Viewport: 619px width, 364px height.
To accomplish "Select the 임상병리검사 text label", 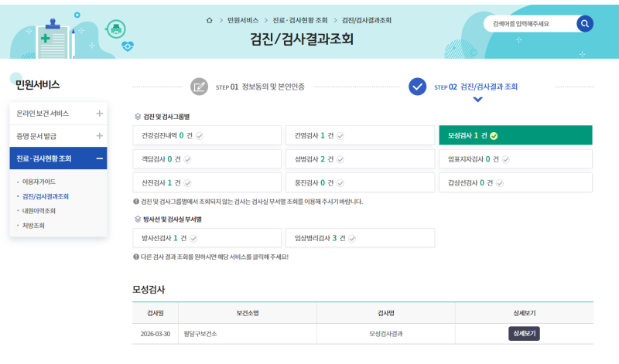I will (313, 238).
